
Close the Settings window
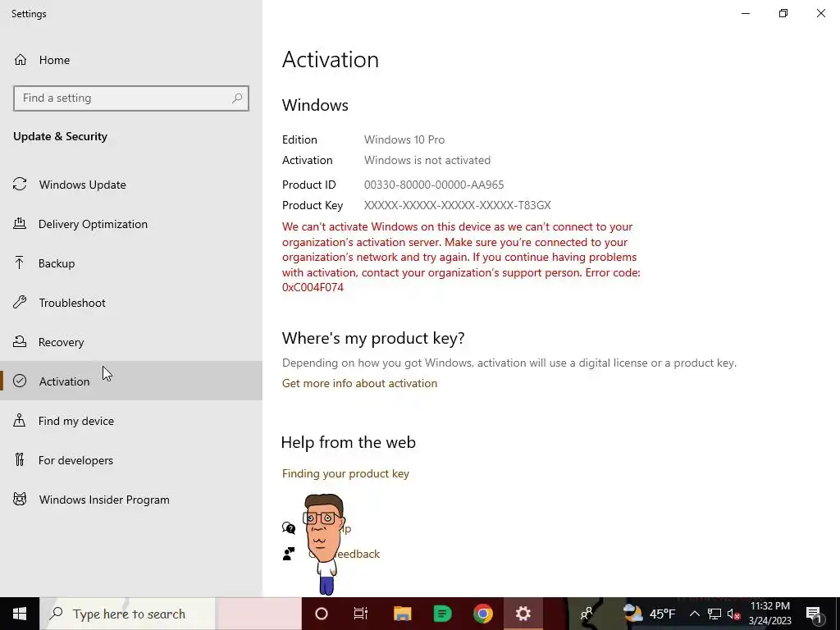tap(820, 13)
